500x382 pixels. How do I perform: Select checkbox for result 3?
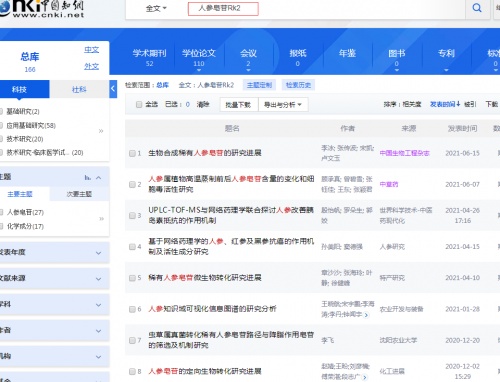[x=132, y=216]
